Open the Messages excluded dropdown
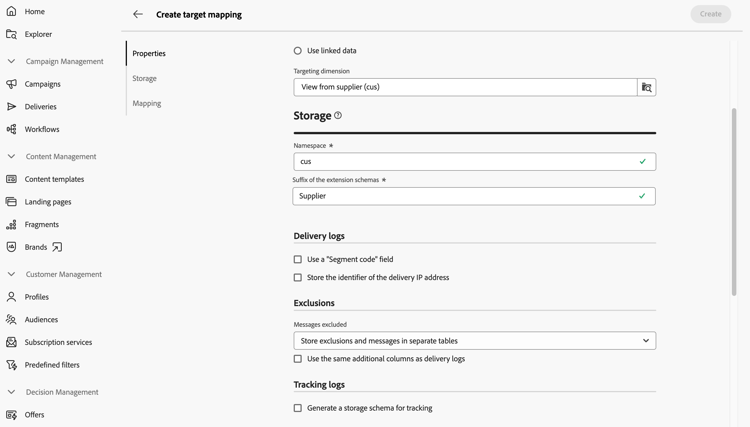The height and width of the screenshot is (427, 750). tap(474, 341)
